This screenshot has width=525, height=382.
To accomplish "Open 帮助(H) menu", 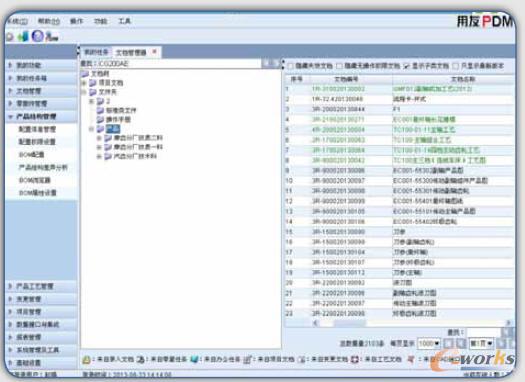I will click(48, 21).
